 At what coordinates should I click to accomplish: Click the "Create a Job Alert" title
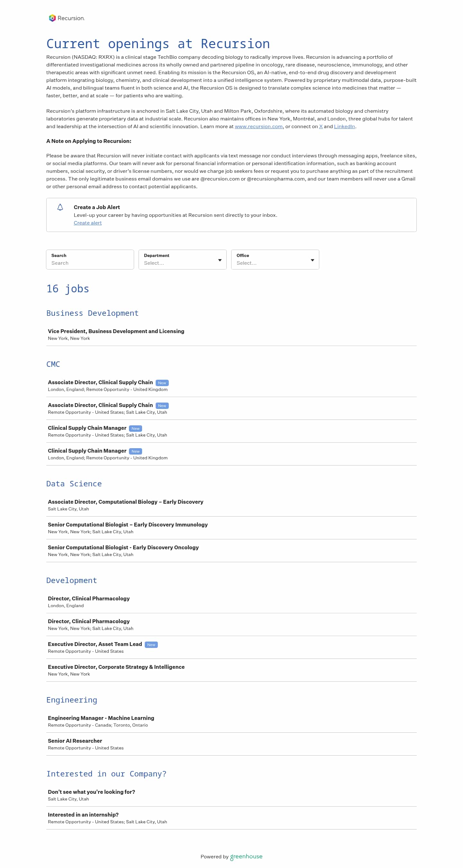click(97, 207)
